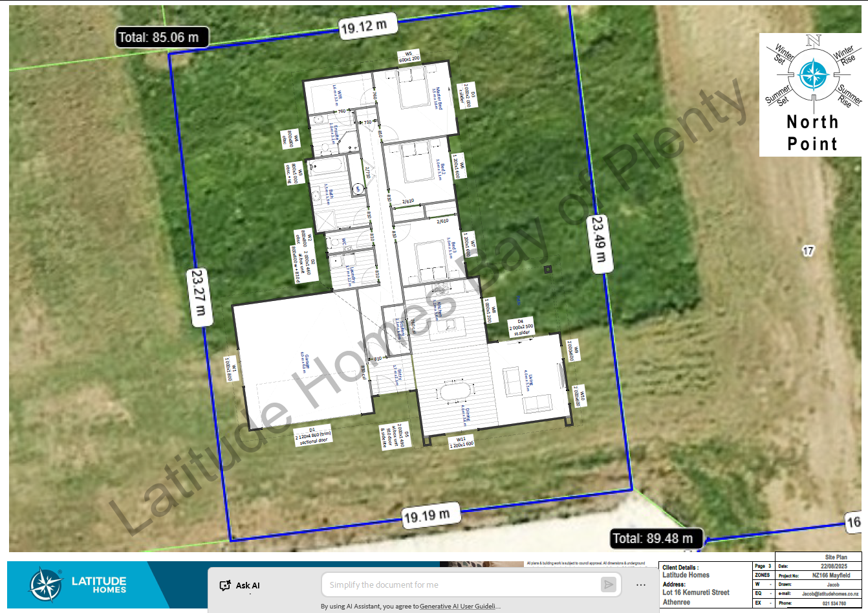868x613 pixels.
Task: Click the D4 st.slider door label
Action: 521,327
